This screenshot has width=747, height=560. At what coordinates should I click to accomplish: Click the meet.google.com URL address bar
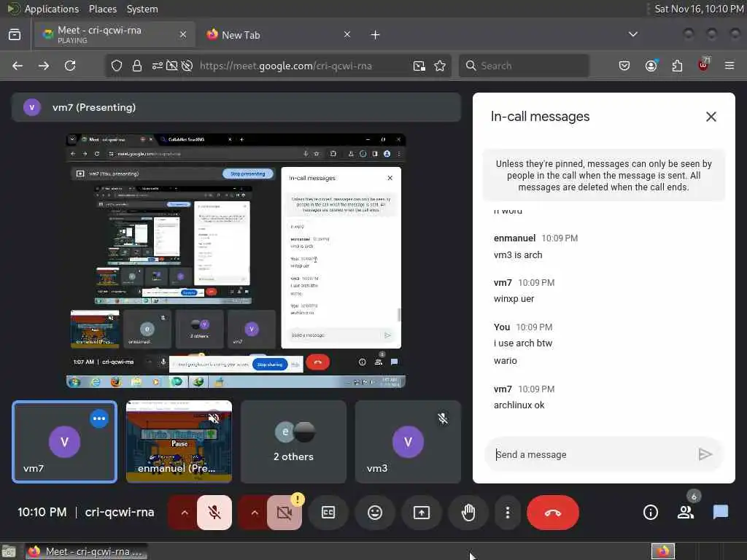click(x=286, y=66)
